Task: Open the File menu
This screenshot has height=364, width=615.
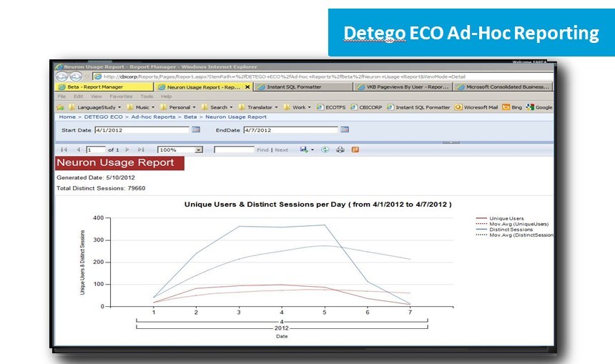Action: (x=62, y=97)
